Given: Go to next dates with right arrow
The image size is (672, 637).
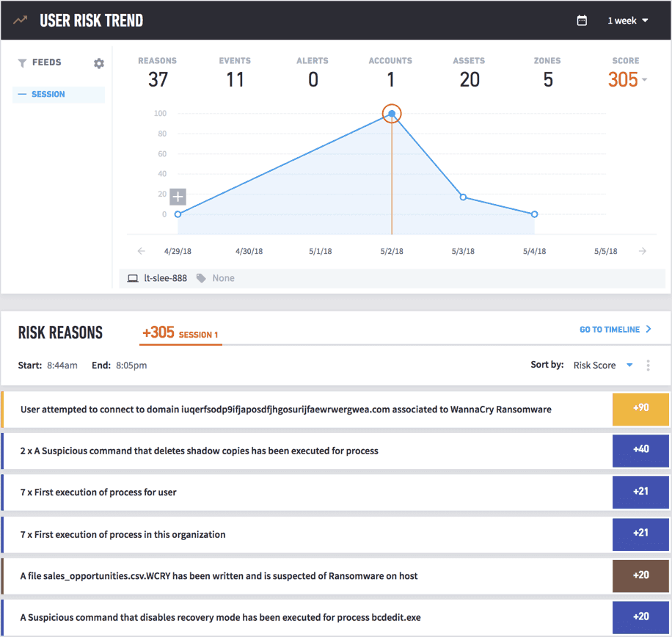Looking at the screenshot, I should coord(642,251).
